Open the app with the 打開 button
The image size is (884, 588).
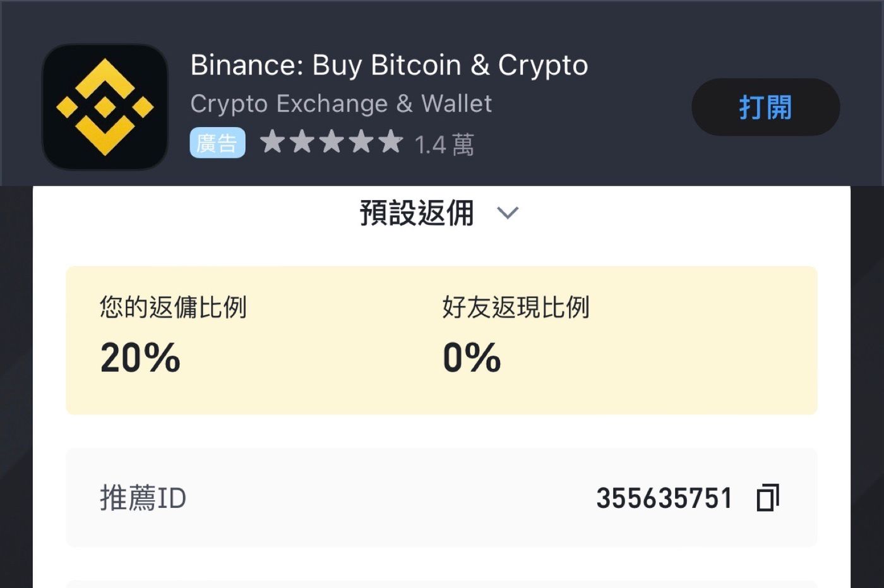[765, 107]
